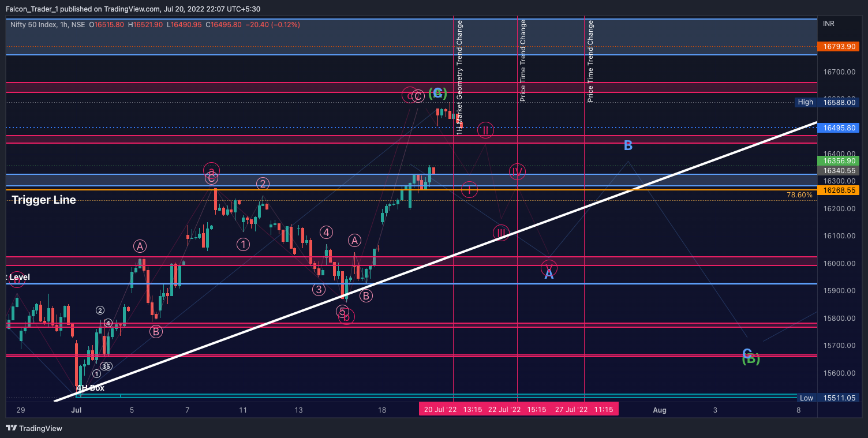Viewport: 868px width, 438px height.
Task: Click the large pink circled 2 wave label
Action: 263,184
